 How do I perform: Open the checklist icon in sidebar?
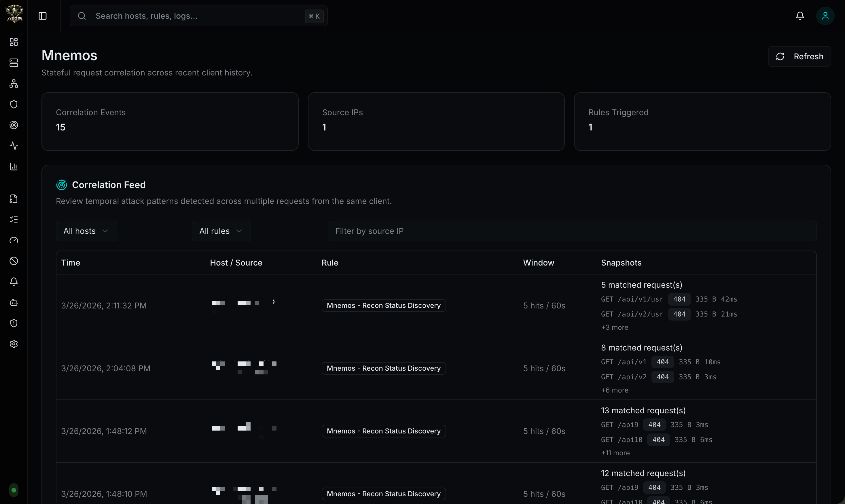(x=14, y=219)
